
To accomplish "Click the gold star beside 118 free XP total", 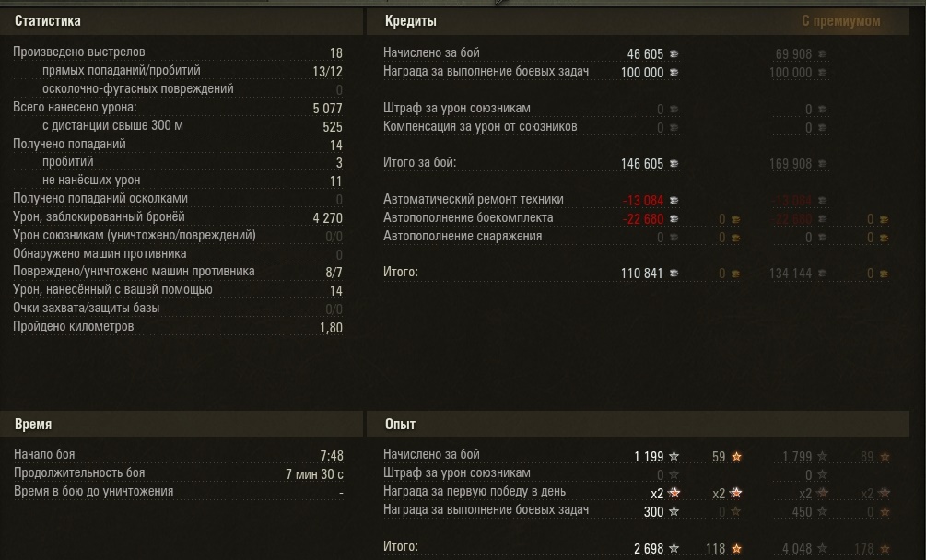I will [x=736, y=548].
